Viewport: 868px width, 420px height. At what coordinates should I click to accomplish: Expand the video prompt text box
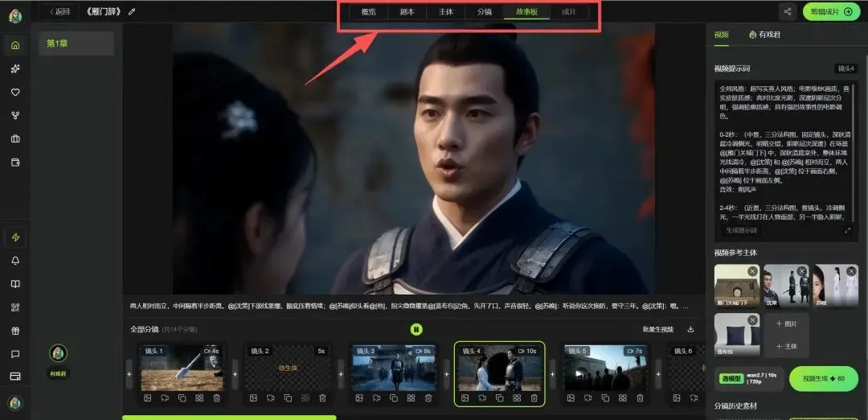pyautogui.click(x=848, y=230)
